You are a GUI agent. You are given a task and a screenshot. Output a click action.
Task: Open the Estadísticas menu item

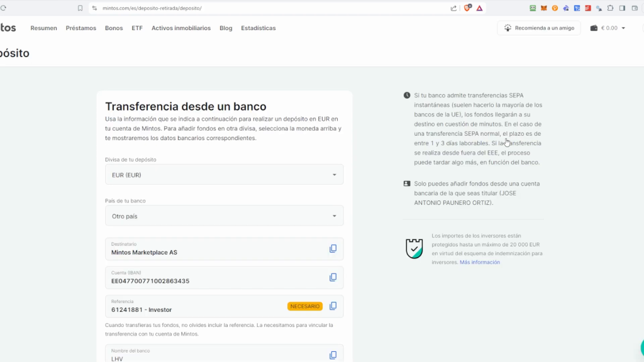(x=258, y=28)
